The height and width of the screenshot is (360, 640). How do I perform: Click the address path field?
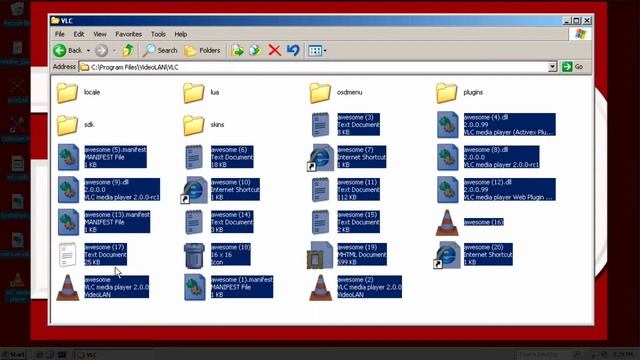coord(313,67)
